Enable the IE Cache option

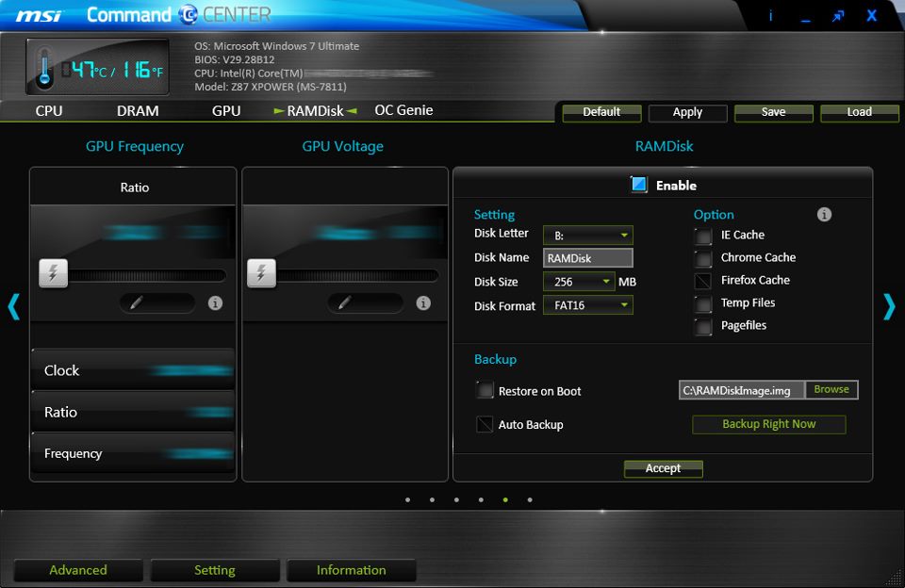pyautogui.click(x=703, y=236)
